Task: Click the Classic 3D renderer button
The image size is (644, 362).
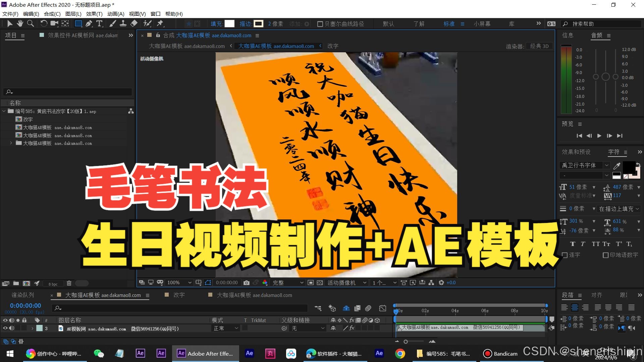Action: click(539, 46)
